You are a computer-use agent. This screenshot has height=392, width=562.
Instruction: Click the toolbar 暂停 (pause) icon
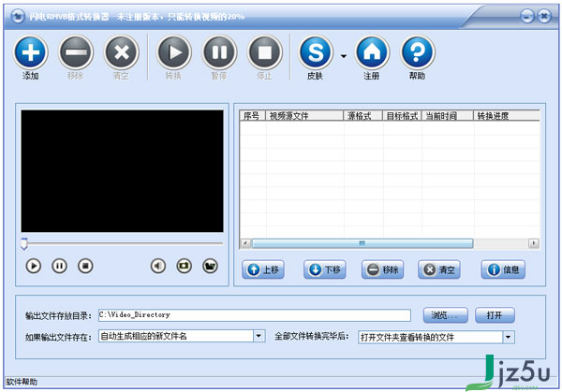(219, 52)
